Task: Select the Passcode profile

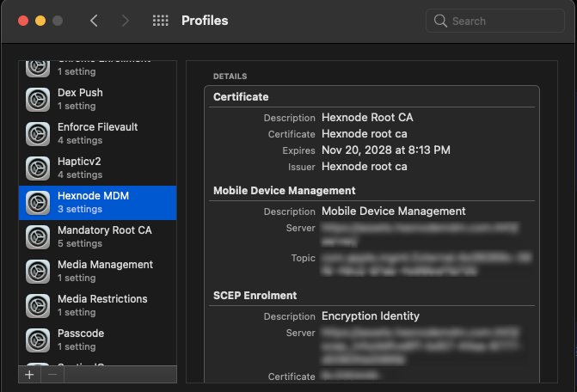Action: pos(97,340)
